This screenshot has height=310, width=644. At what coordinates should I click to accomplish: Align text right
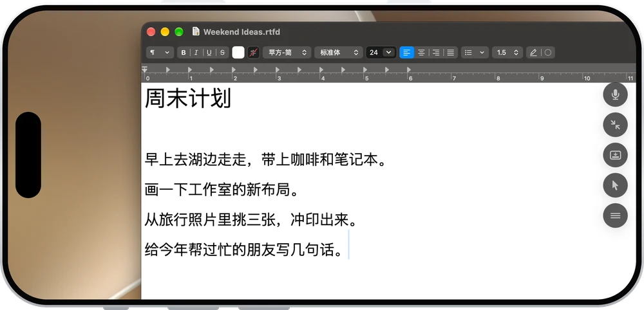pyautogui.click(x=436, y=53)
